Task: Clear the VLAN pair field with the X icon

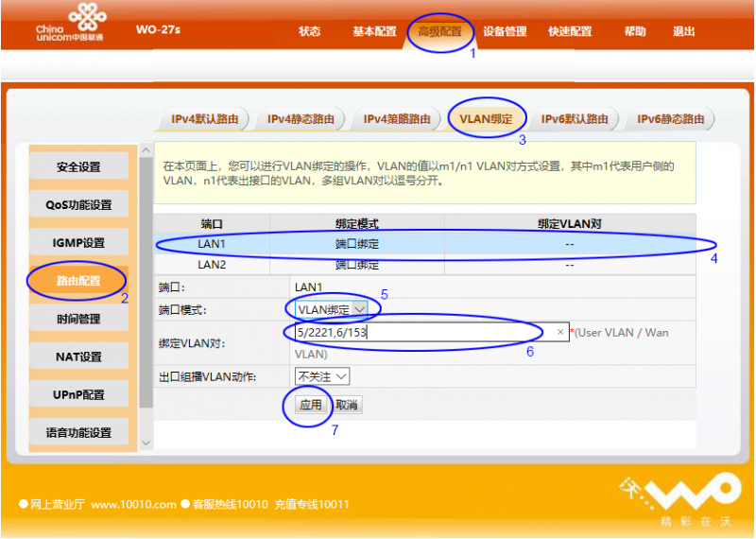Action: click(x=560, y=332)
